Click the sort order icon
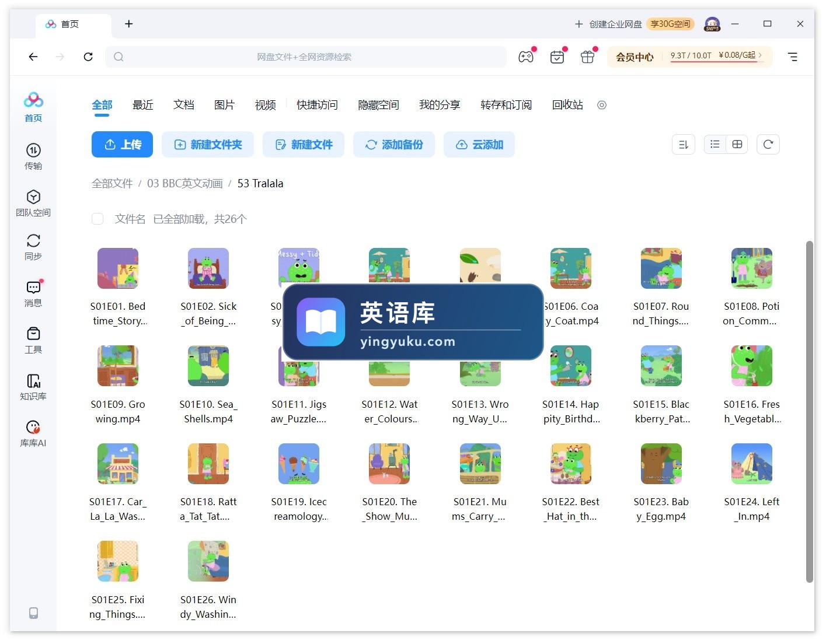 click(684, 144)
